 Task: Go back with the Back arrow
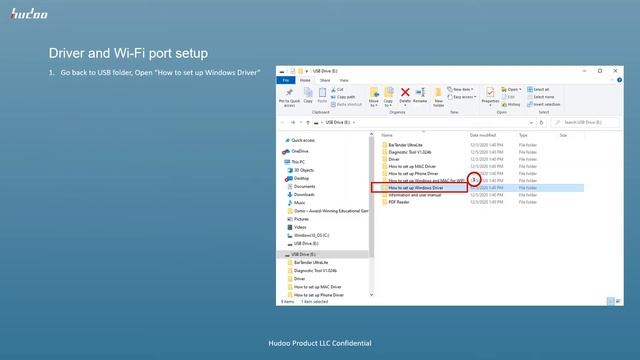tap(282, 122)
